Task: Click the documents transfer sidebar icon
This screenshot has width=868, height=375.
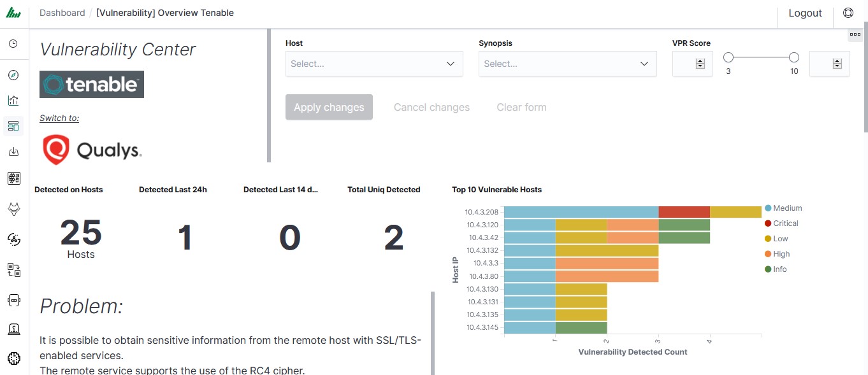Action: pos(13,270)
